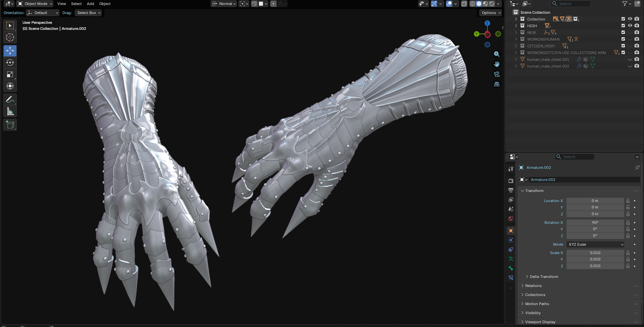Disable the NEW collection checkbox
The image size is (644, 327).
[x=623, y=33]
